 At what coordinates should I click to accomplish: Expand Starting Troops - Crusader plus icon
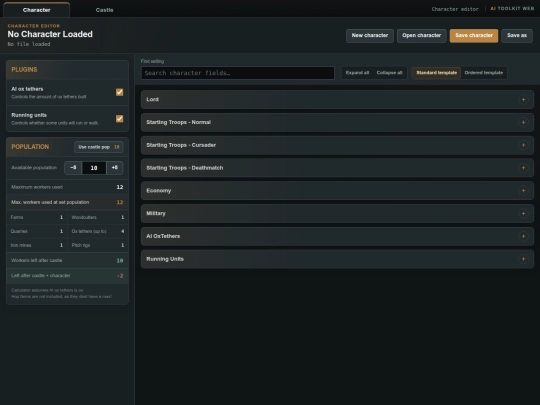pyautogui.click(x=523, y=145)
